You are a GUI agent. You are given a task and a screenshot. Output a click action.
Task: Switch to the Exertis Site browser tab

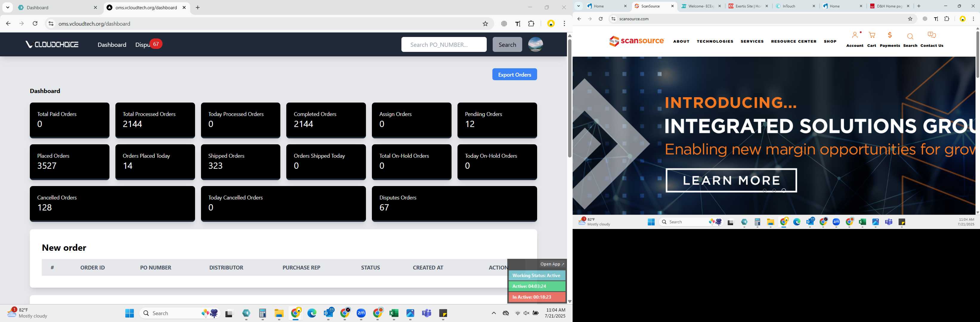pyautogui.click(x=748, y=6)
